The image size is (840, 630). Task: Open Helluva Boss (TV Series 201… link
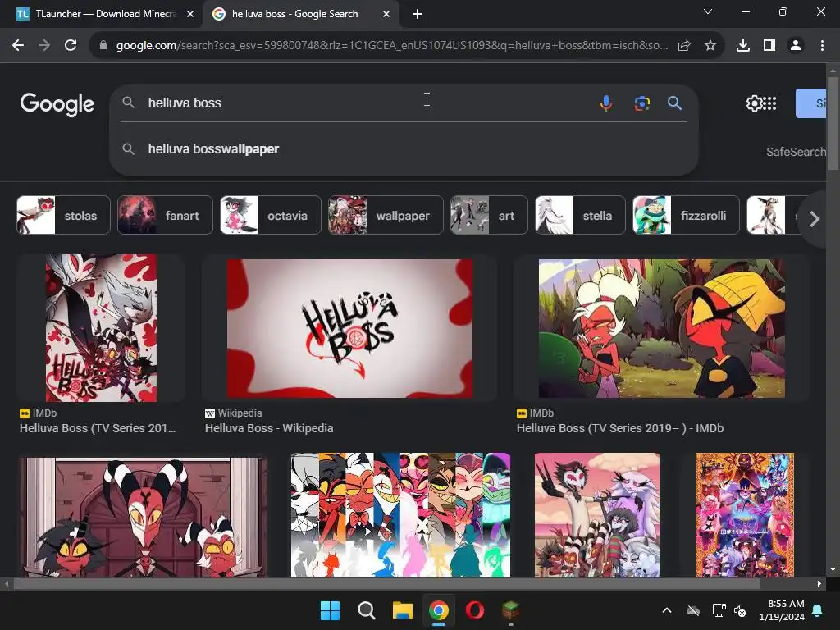click(98, 428)
